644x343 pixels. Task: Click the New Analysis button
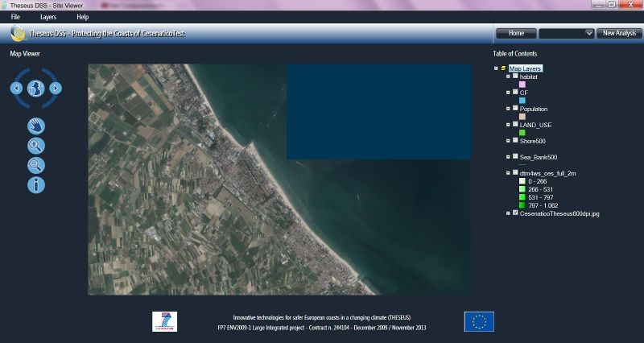click(619, 33)
